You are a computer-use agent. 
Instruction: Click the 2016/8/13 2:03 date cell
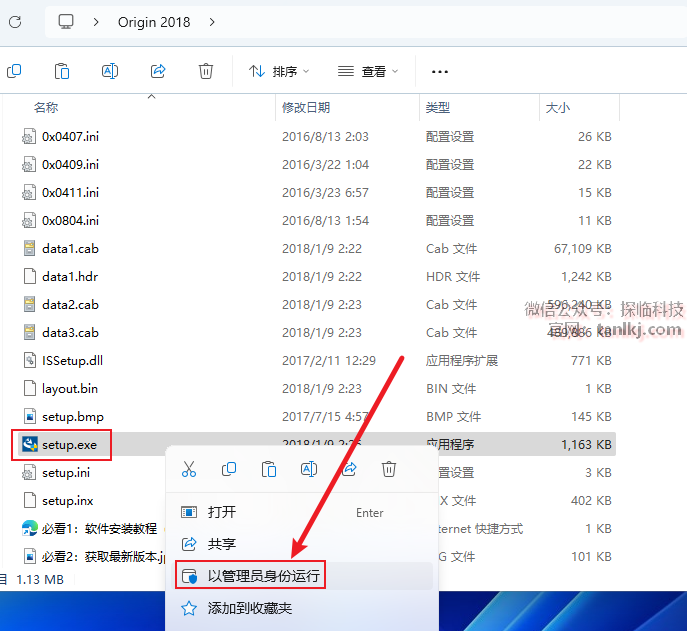[325, 137]
